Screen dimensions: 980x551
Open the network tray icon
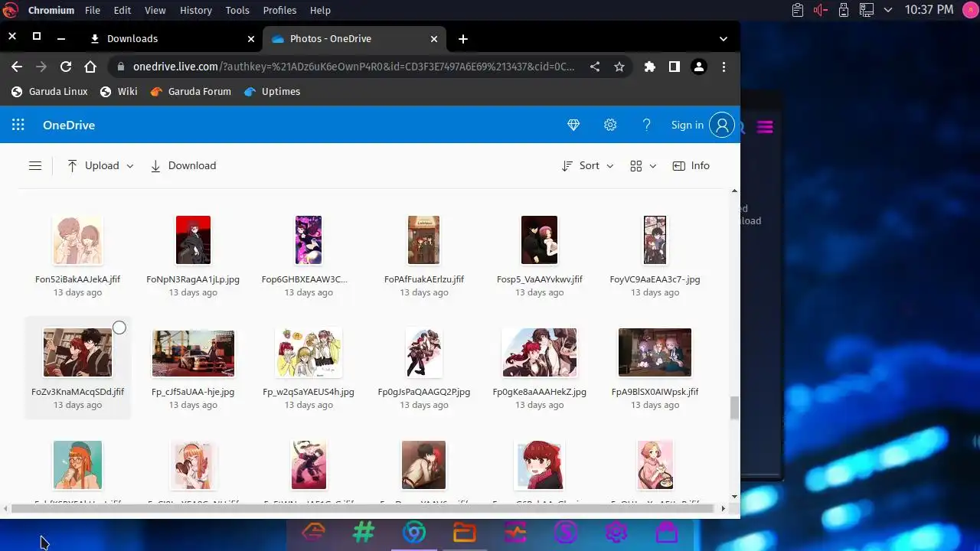click(866, 10)
